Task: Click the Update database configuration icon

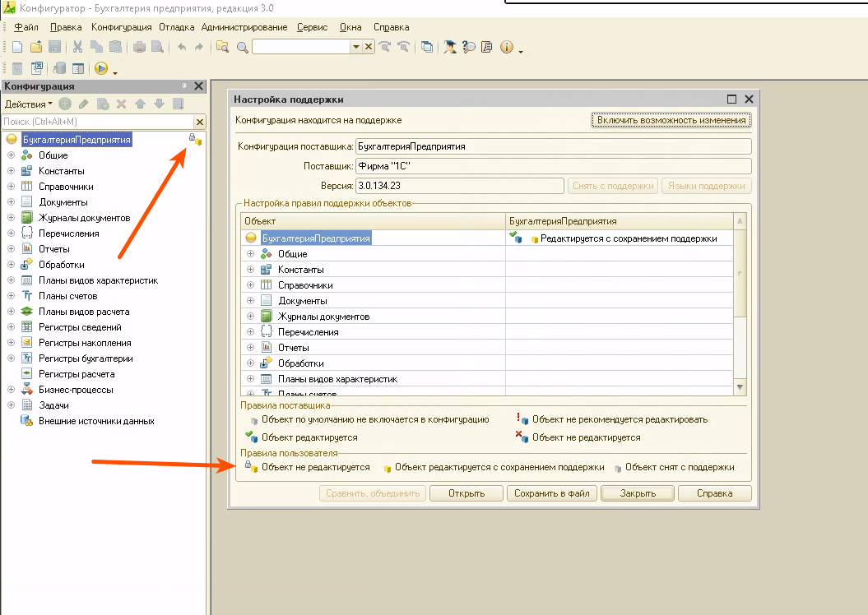Action: tap(59, 68)
